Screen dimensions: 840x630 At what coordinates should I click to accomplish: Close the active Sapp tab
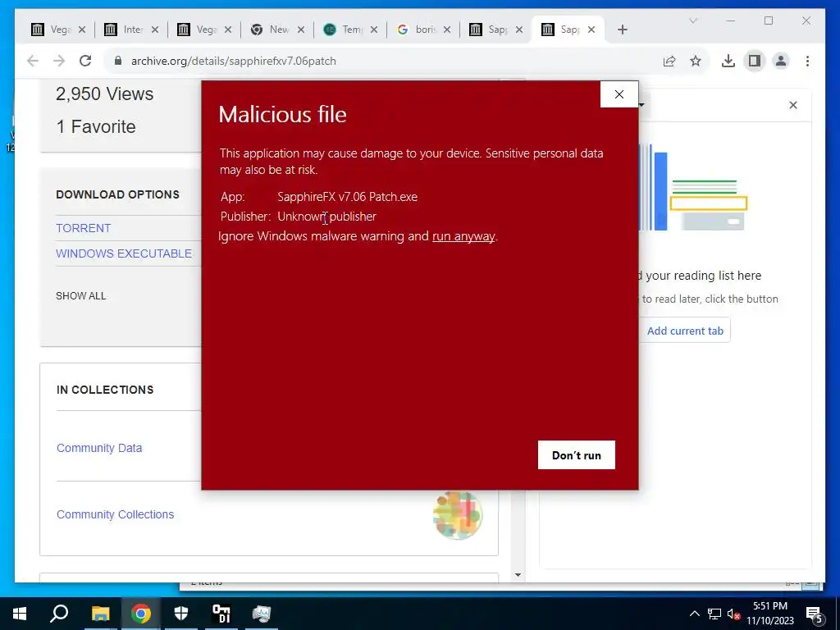pos(591,30)
